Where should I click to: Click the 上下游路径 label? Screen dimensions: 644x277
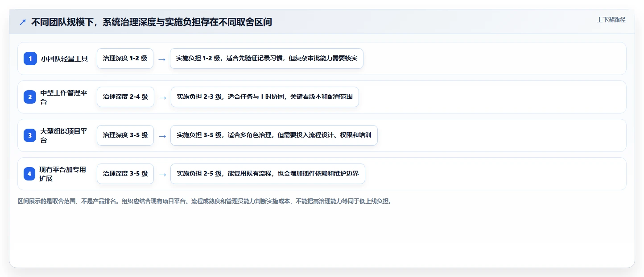point(611,20)
